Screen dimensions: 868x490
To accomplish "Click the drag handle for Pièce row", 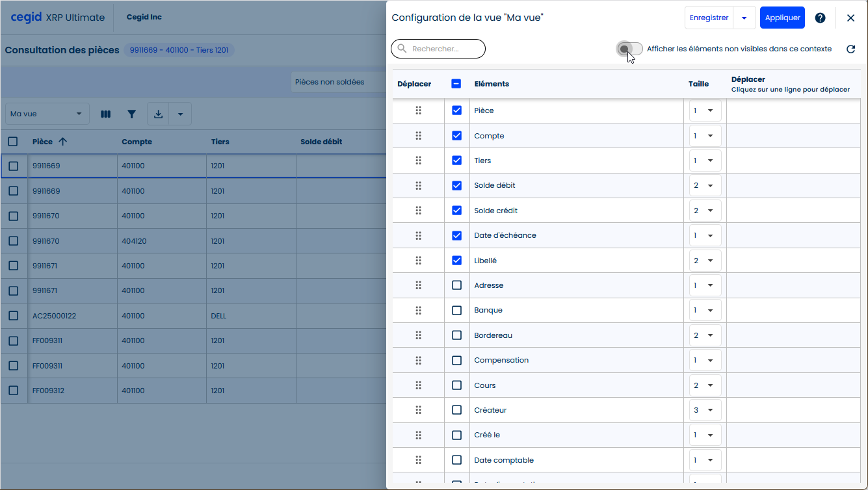I will [418, 110].
